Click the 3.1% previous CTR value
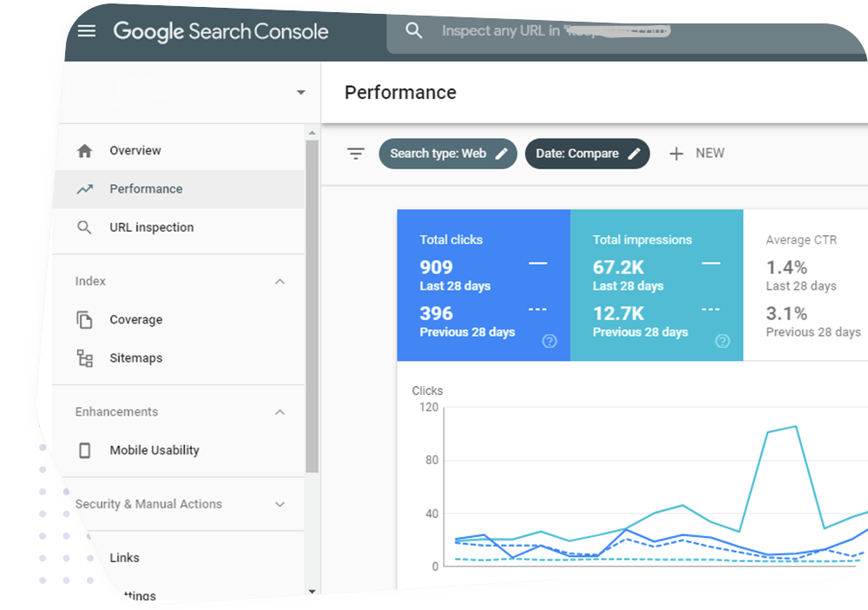 [786, 314]
